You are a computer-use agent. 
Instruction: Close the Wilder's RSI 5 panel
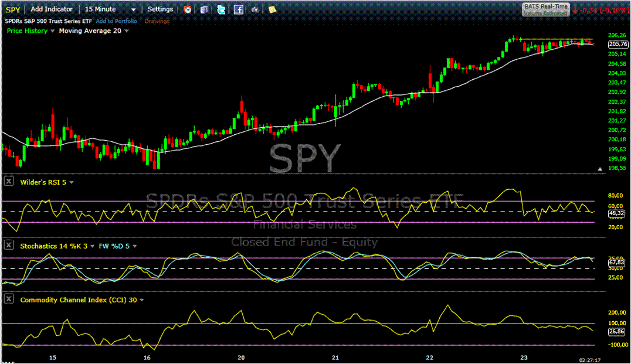9,181
